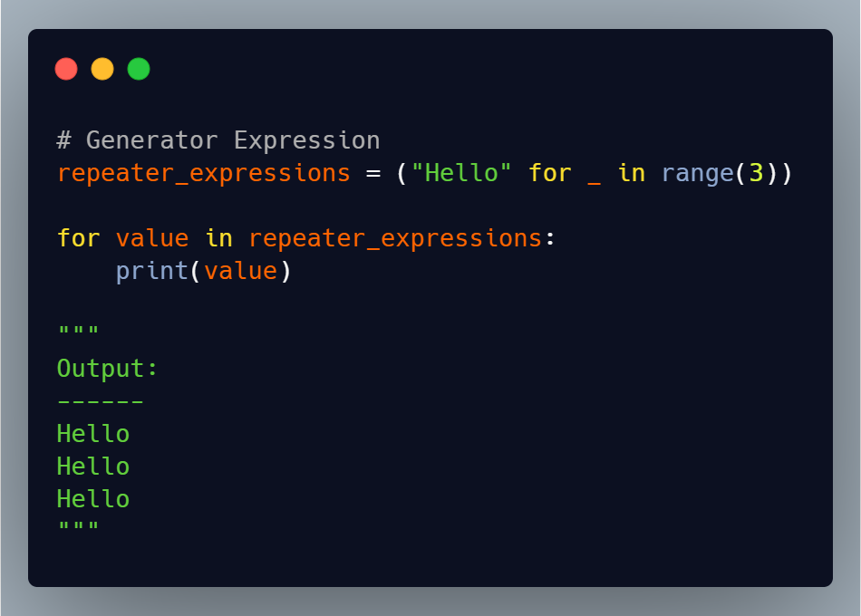
Task: Click the underscore loop variable
Action: (x=594, y=173)
